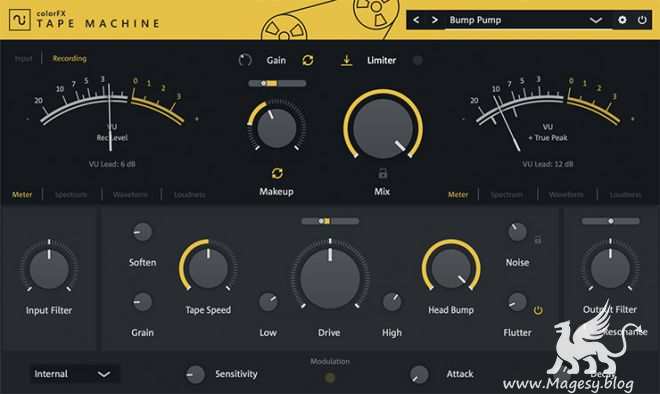
Task: Click the Output Filter knob
Action: coord(610,268)
